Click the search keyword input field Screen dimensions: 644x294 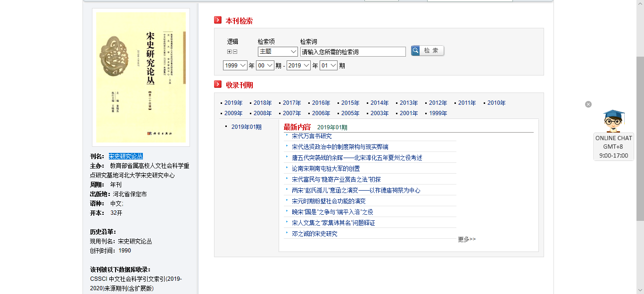(353, 52)
